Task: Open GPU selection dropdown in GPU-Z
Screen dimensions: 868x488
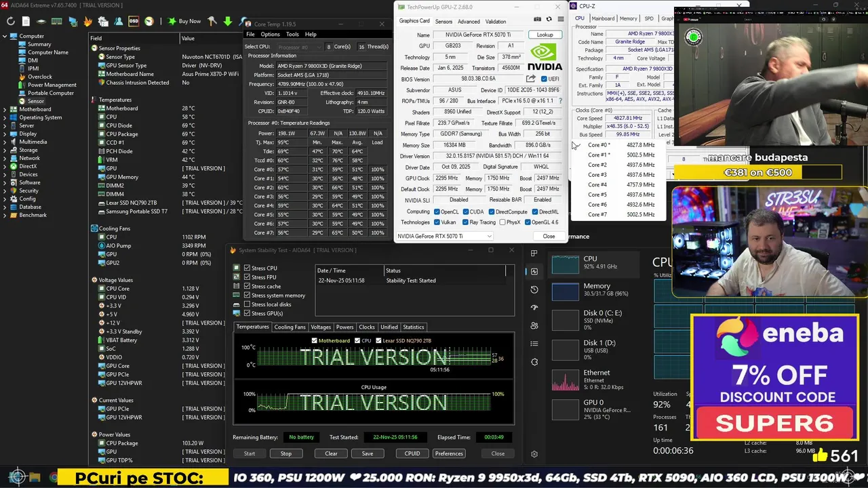Action: [x=445, y=236]
